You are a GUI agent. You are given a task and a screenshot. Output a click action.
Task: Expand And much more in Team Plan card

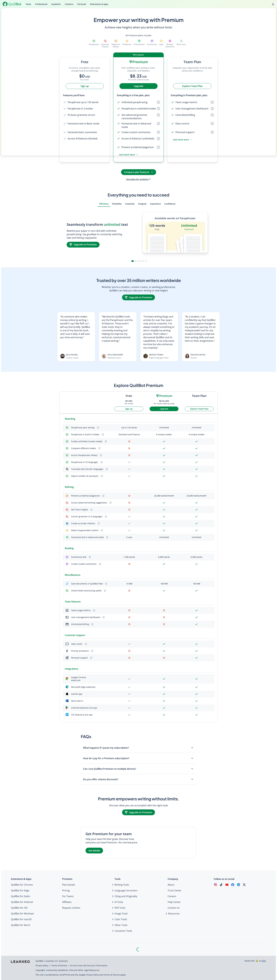coord(183,140)
